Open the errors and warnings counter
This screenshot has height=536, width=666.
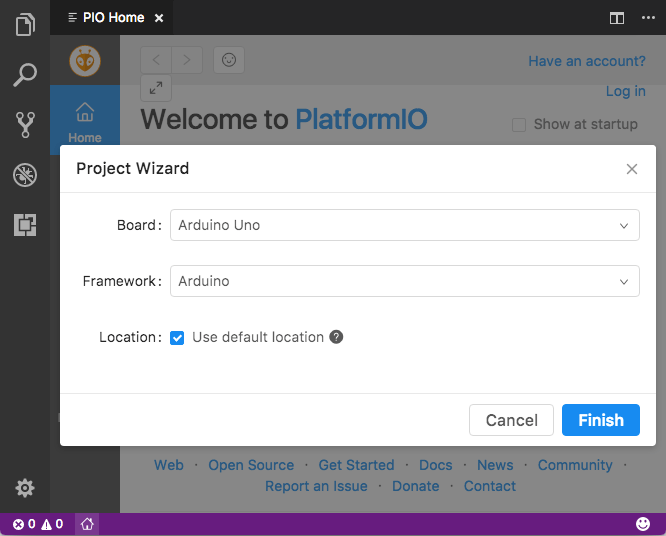[x=38, y=524]
